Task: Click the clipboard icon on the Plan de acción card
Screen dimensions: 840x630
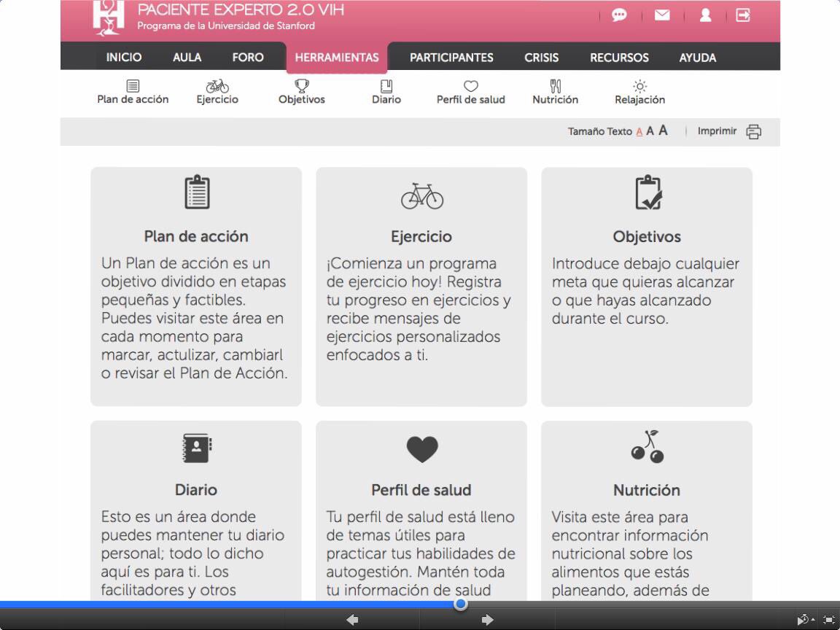Action: pos(197,192)
